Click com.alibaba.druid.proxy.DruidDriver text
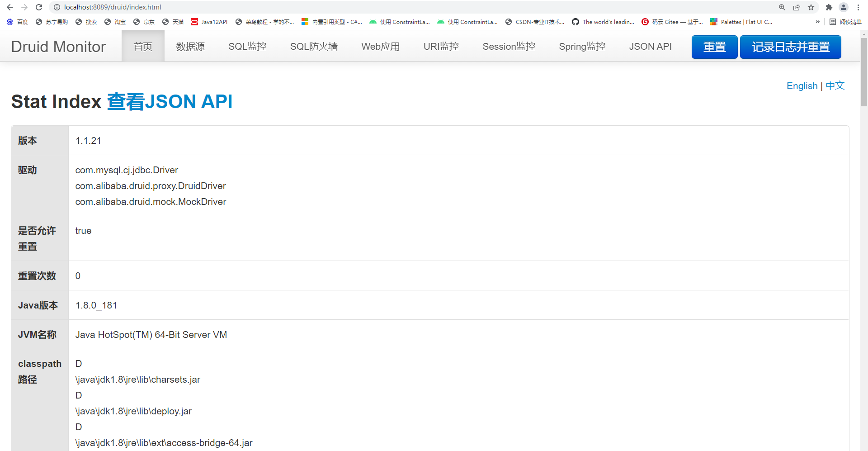The image size is (868, 451). (x=151, y=186)
